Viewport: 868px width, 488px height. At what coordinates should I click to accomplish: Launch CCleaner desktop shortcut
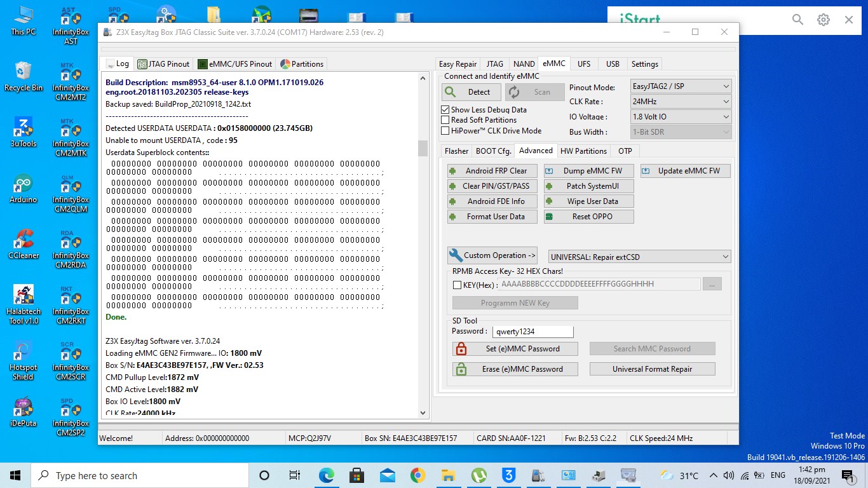[23, 244]
